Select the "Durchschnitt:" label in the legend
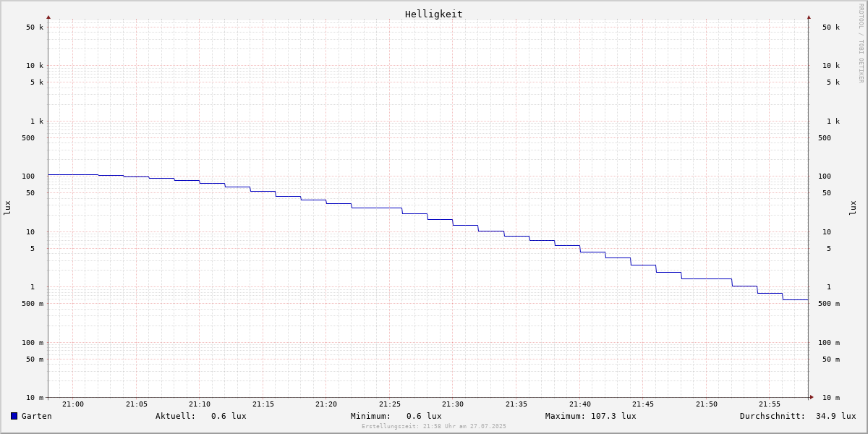Screen dimensions: 868x434 [x=773, y=416]
